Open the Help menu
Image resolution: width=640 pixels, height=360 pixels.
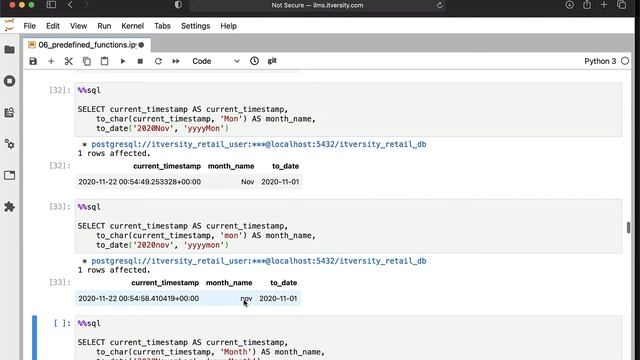click(x=229, y=26)
